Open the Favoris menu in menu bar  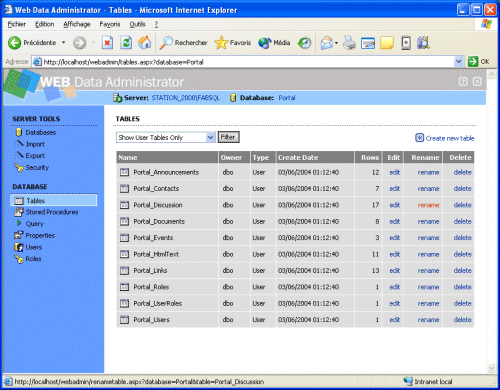pyautogui.click(x=110, y=24)
